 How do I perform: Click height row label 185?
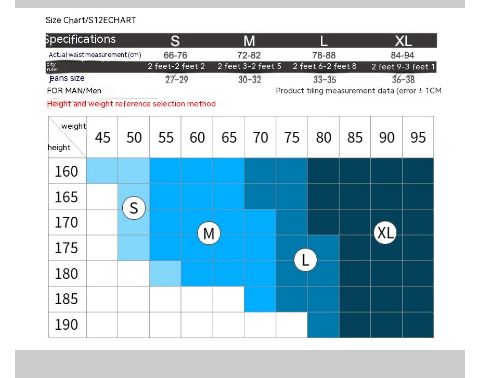coord(67,299)
